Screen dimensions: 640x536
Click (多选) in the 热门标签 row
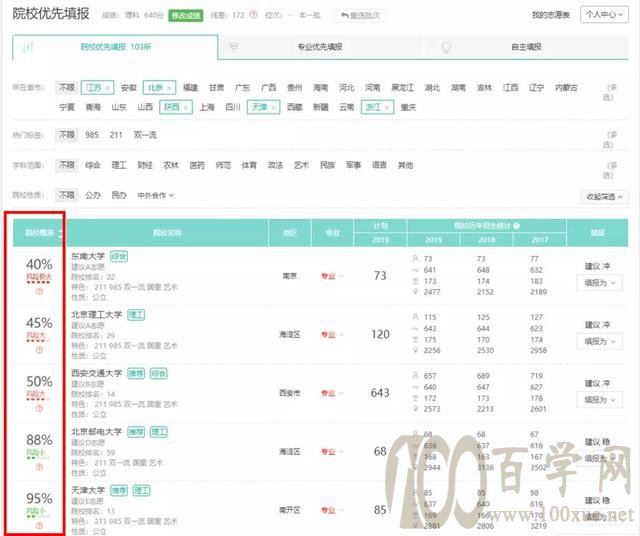coord(608,139)
